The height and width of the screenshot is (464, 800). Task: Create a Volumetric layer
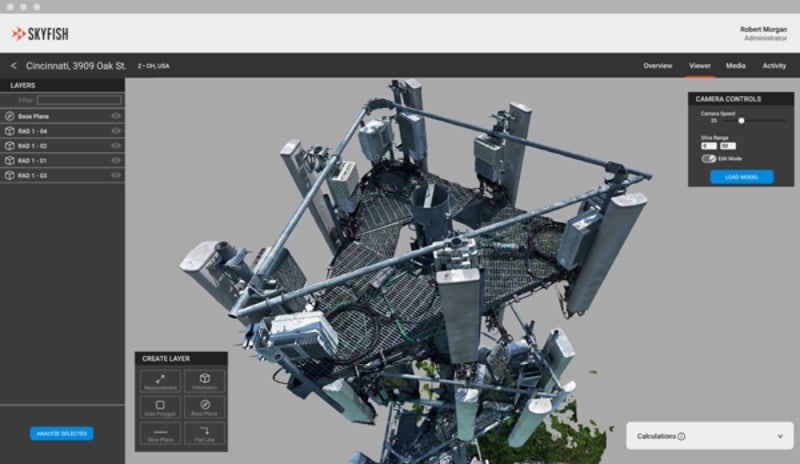click(x=205, y=381)
